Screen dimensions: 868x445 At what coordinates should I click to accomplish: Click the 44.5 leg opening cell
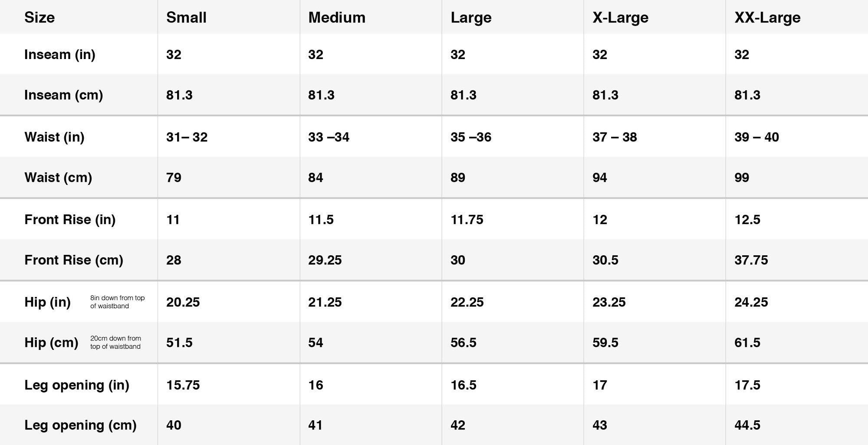tap(747, 425)
